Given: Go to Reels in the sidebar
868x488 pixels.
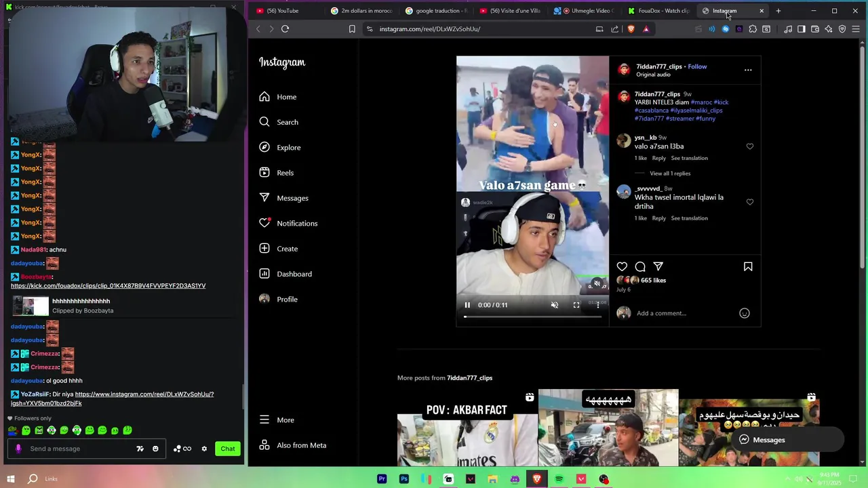Looking at the screenshot, I should tap(277, 173).
